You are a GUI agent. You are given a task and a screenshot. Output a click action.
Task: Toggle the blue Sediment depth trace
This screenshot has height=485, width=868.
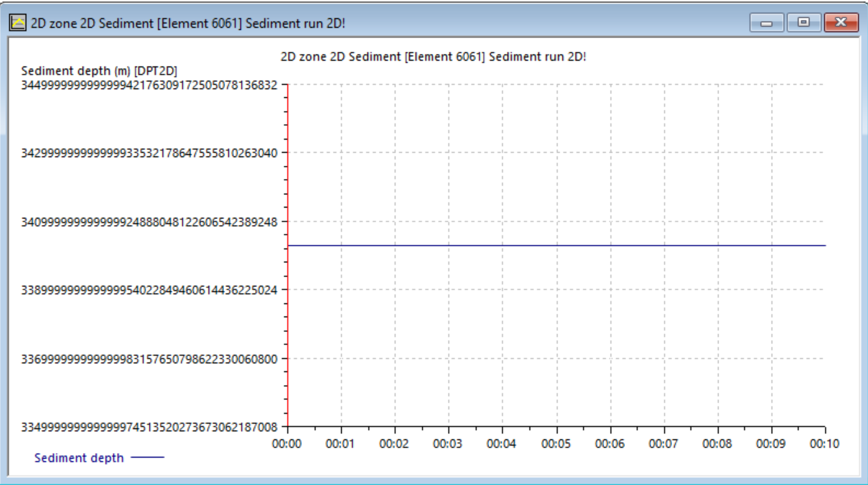tap(526, 246)
